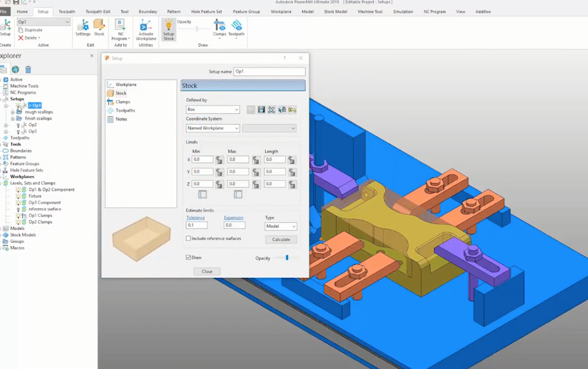Open the Simulation ribbon tab
The height and width of the screenshot is (369, 588).
pos(403,12)
